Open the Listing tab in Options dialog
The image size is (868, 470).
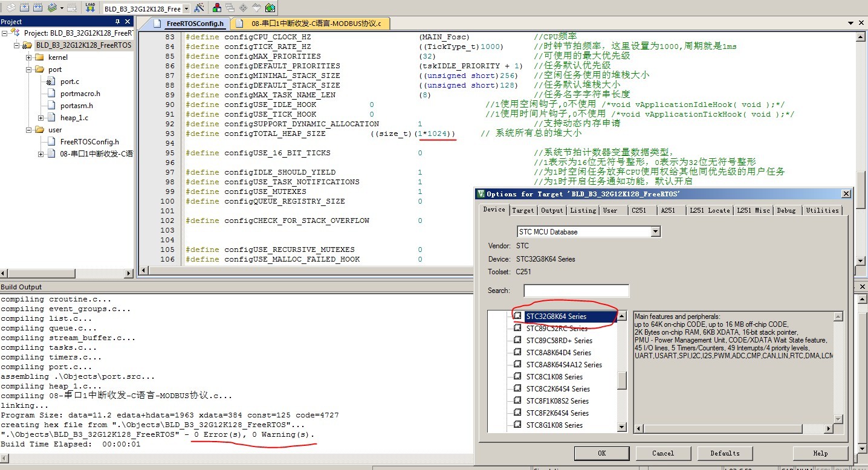[583, 210]
